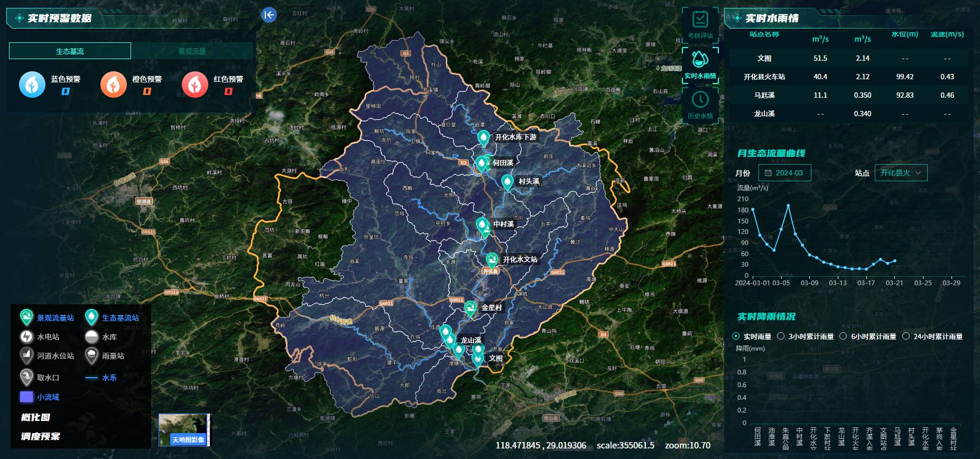Open the 实时水雨情 side menu item
Viewport: 980px width, 459px height.
point(700,65)
